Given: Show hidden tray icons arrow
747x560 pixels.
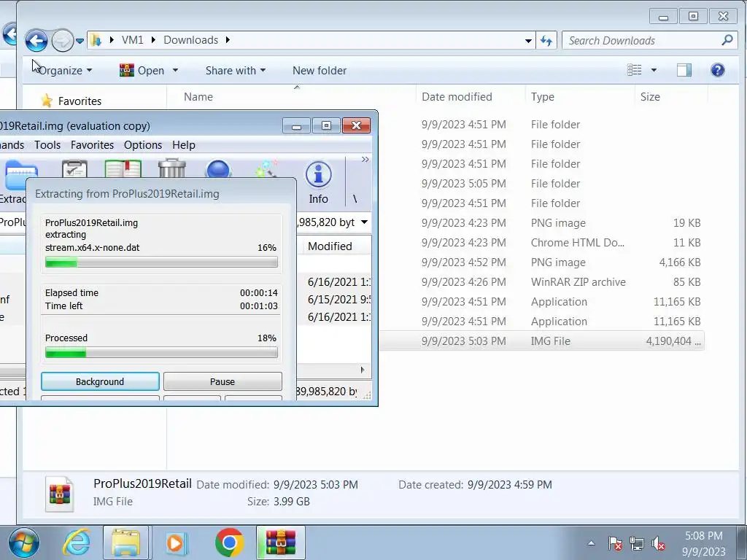Looking at the screenshot, I should [x=591, y=542].
